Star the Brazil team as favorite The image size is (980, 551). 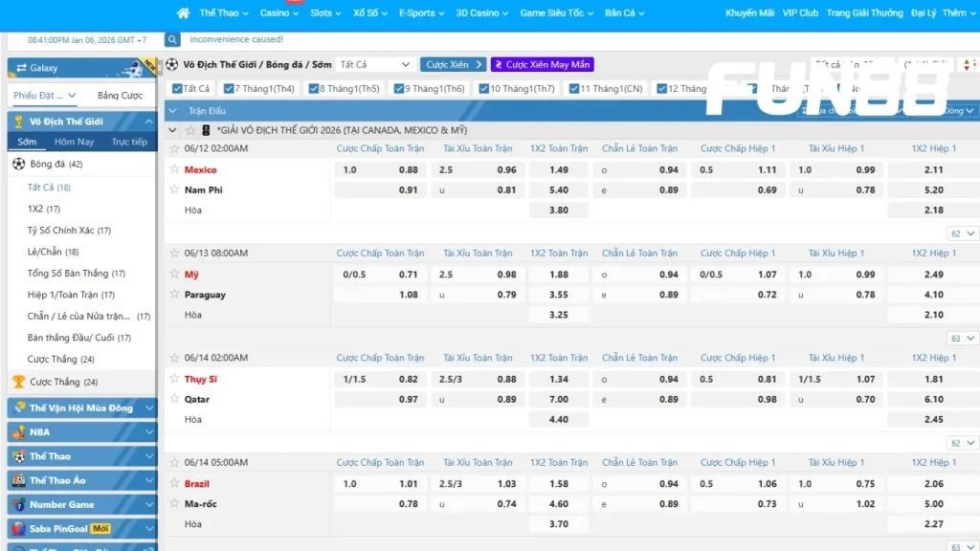[174, 483]
